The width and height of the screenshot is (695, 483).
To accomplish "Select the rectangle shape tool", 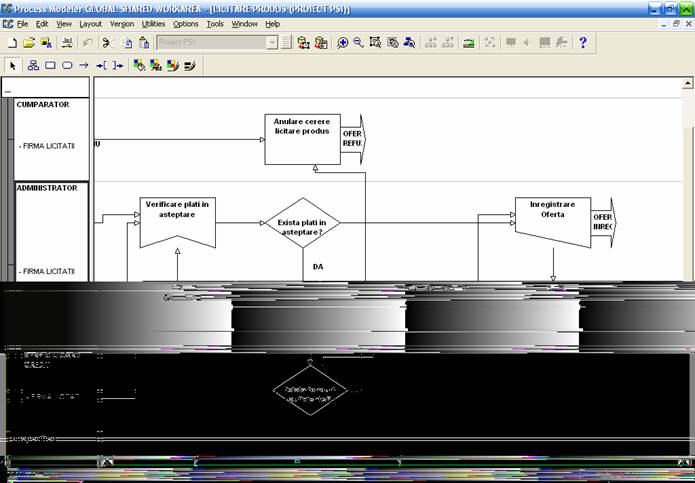I will pos(50,66).
